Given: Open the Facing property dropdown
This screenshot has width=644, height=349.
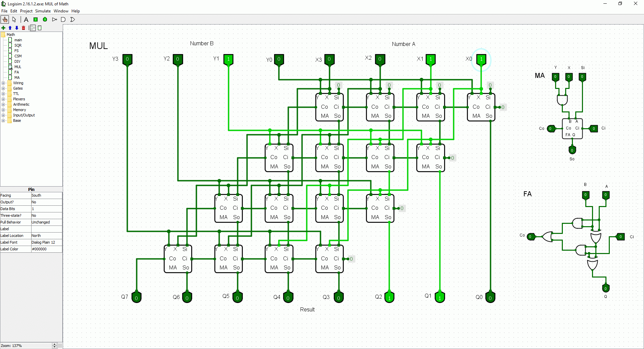Looking at the screenshot, I should coord(46,195).
